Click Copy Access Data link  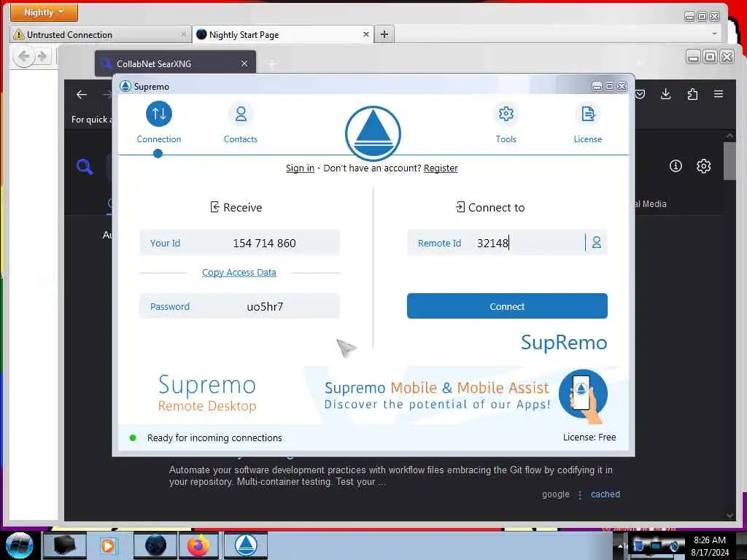tap(239, 273)
